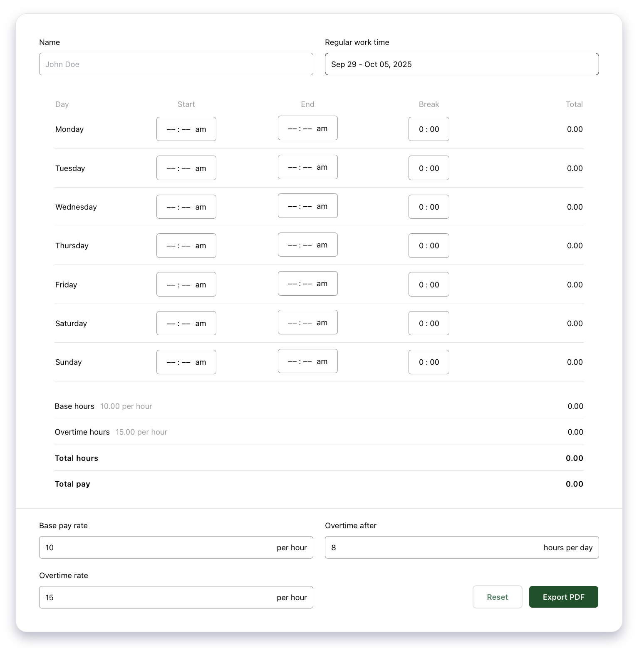Click Friday start time field

coord(186,284)
